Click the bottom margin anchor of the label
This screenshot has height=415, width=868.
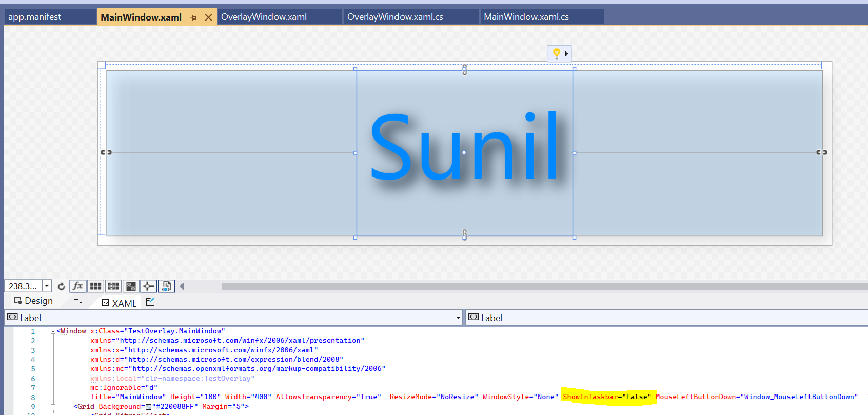pos(465,234)
